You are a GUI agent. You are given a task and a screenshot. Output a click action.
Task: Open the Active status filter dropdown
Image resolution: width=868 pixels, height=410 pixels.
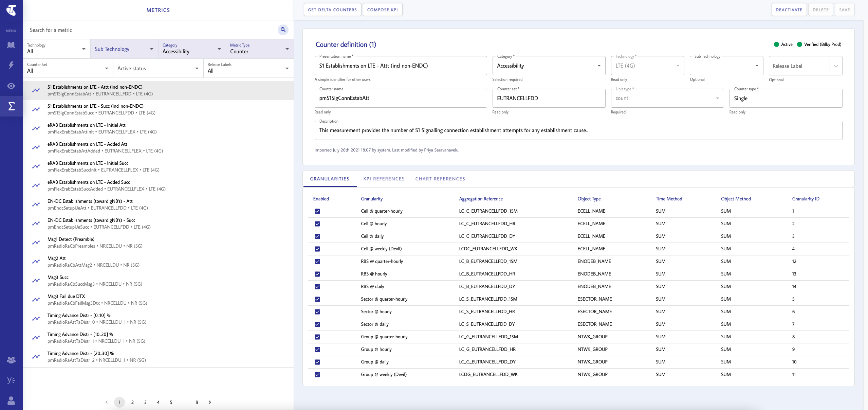(x=158, y=68)
